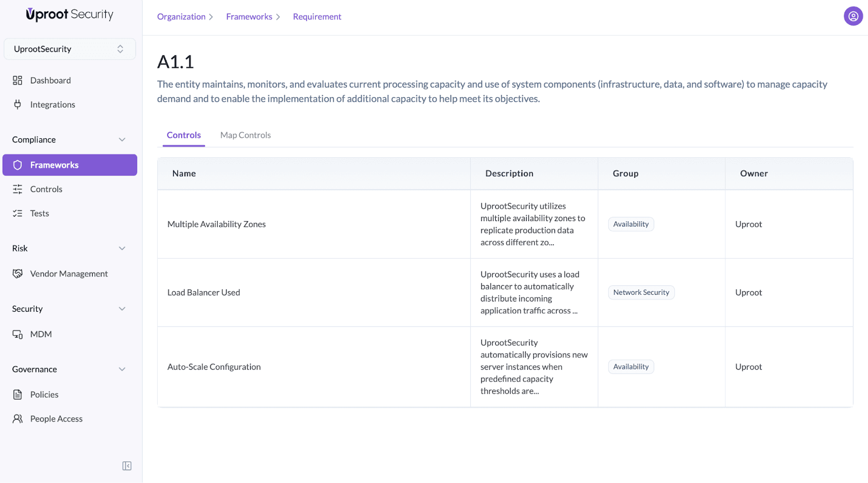The image size is (868, 483).
Task: Open the user profile avatar icon
Action: click(x=853, y=16)
